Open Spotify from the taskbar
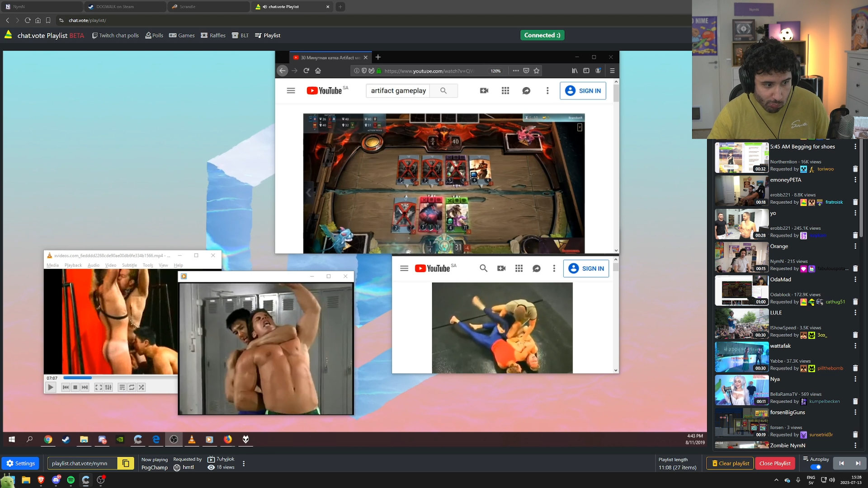 coord(71,480)
